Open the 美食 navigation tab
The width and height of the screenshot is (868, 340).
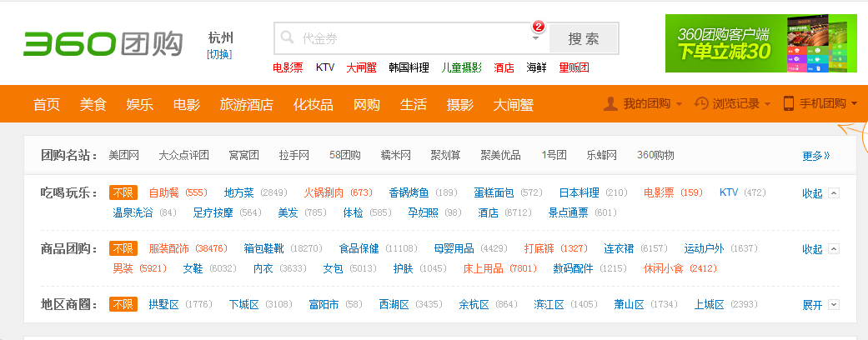tap(93, 104)
